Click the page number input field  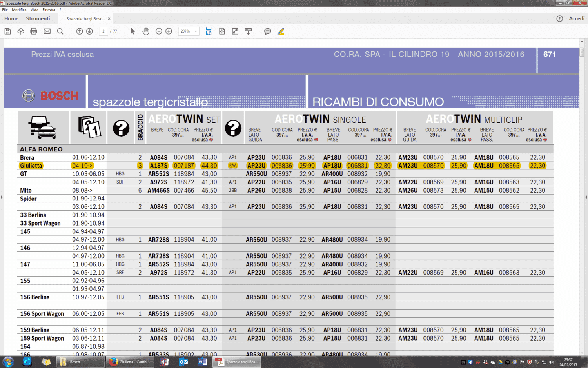[103, 31]
